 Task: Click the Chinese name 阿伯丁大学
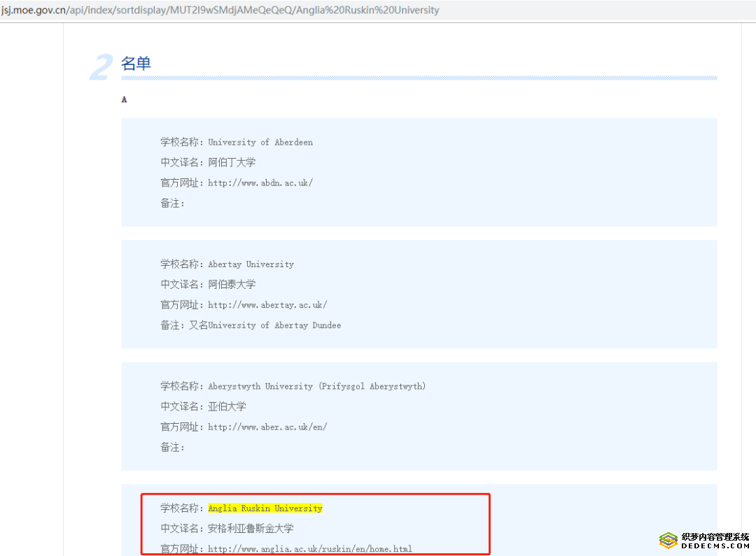click(232, 162)
